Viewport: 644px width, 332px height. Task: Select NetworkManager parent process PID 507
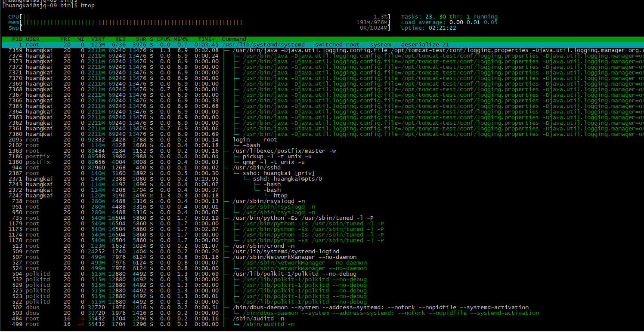tap(322, 257)
